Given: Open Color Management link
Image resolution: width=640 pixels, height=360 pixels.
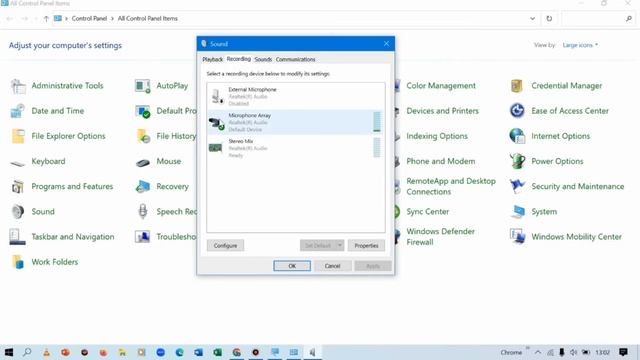Looking at the screenshot, I should (441, 86).
